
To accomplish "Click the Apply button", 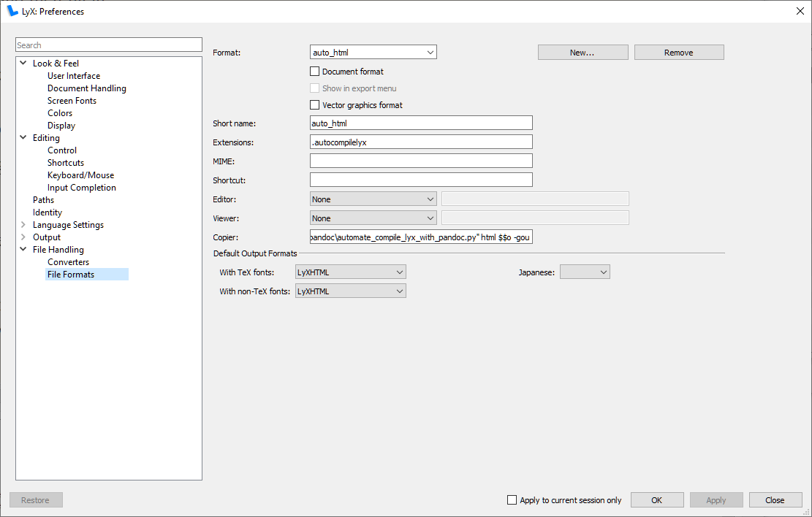I will click(x=716, y=500).
